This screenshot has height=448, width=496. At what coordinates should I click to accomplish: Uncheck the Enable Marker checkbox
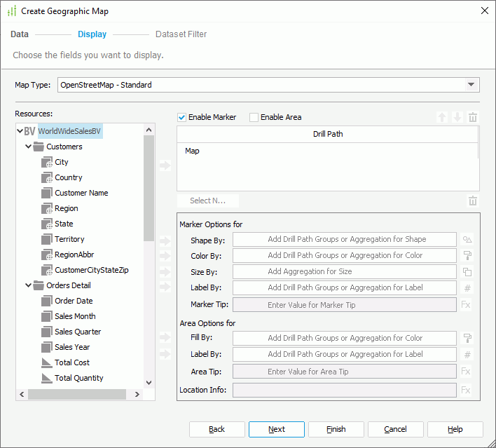[x=182, y=117]
